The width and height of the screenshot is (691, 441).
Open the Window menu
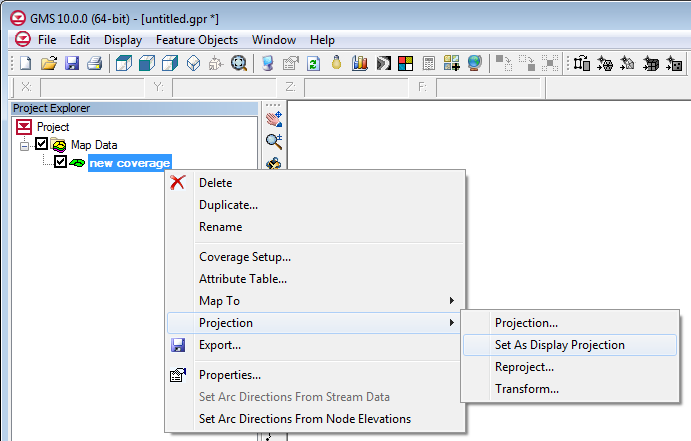tap(274, 40)
